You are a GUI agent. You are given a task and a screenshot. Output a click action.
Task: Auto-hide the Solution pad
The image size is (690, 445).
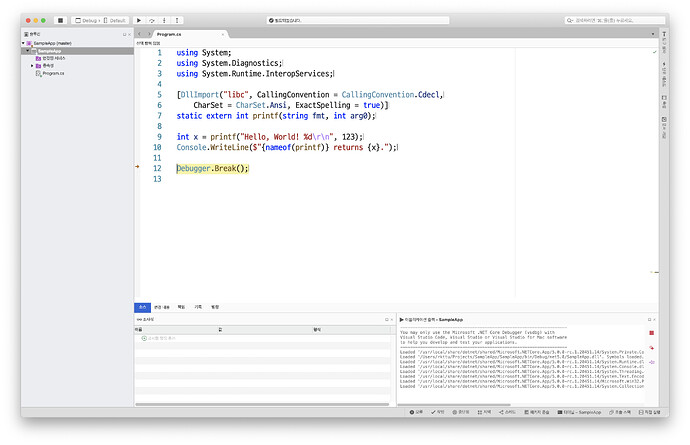click(x=125, y=34)
